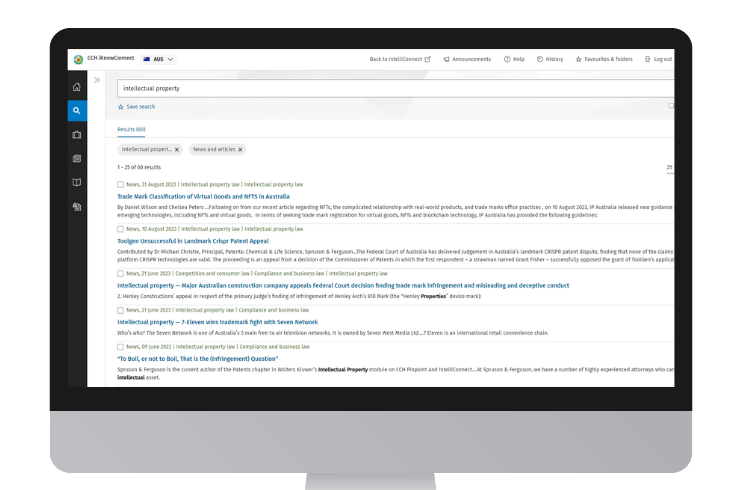Image resolution: width=735 pixels, height=490 pixels.
Task: Open the results-per-page 25 dropdown
Action: point(669,167)
